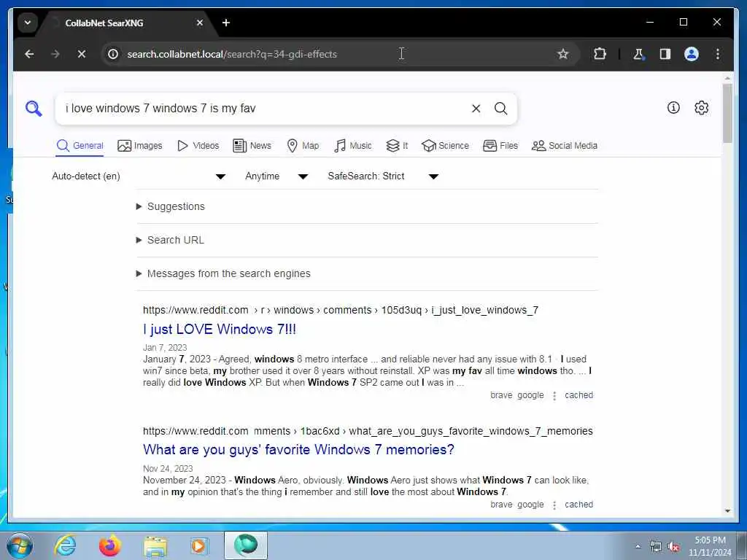Open the Anytime time range dropdown

[276, 176]
